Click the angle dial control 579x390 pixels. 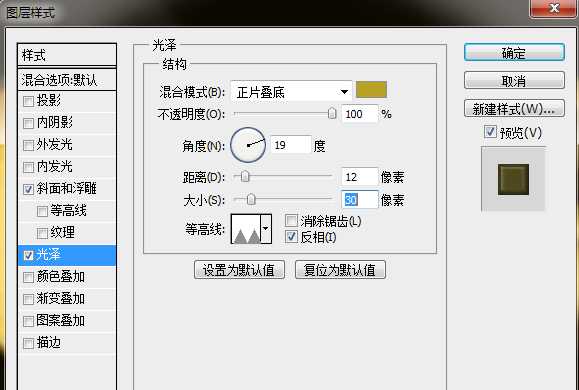pyautogui.click(x=248, y=145)
